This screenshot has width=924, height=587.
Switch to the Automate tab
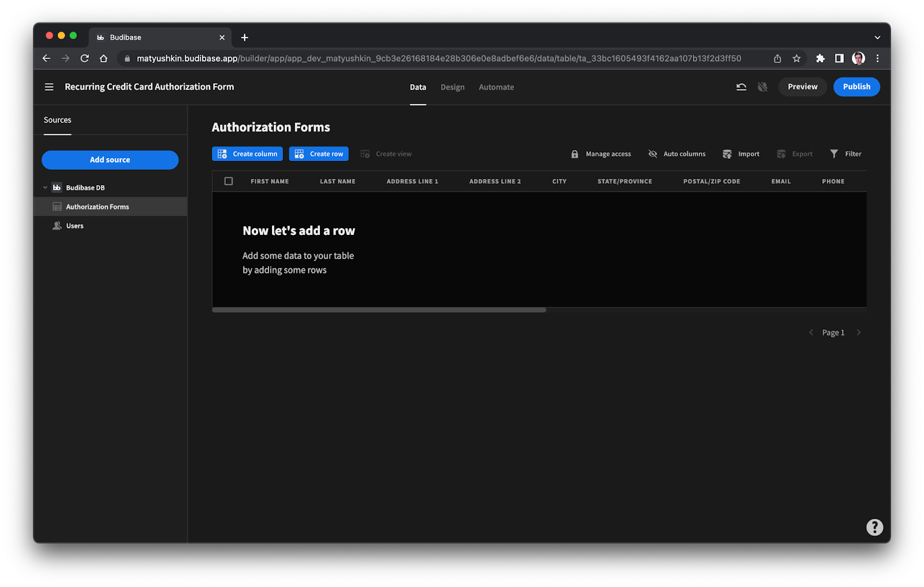(496, 87)
